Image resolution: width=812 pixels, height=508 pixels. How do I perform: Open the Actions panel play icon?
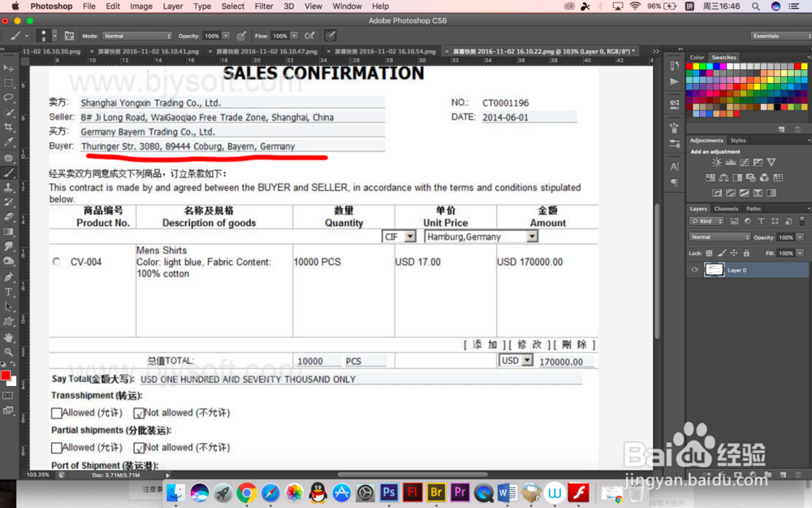tap(674, 81)
